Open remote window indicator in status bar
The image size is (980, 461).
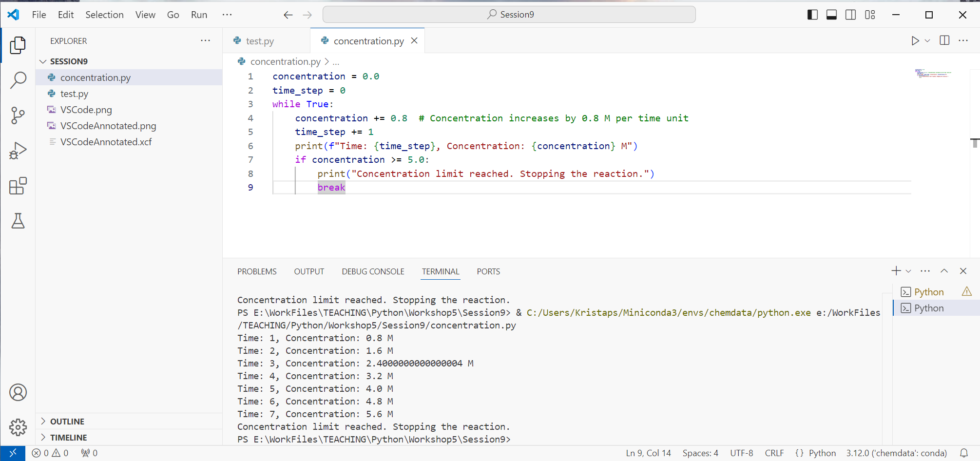(x=13, y=453)
